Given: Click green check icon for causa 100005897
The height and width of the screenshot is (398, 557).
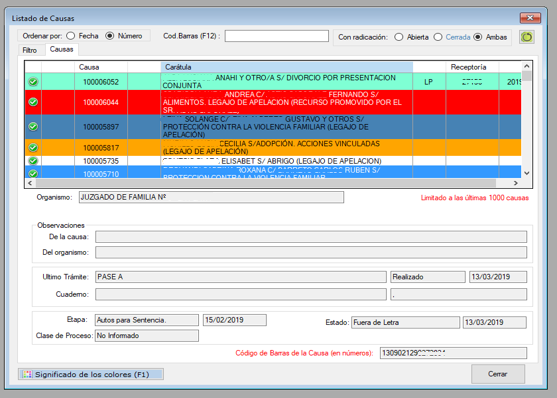Looking at the screenshot, I should [33, 127].
